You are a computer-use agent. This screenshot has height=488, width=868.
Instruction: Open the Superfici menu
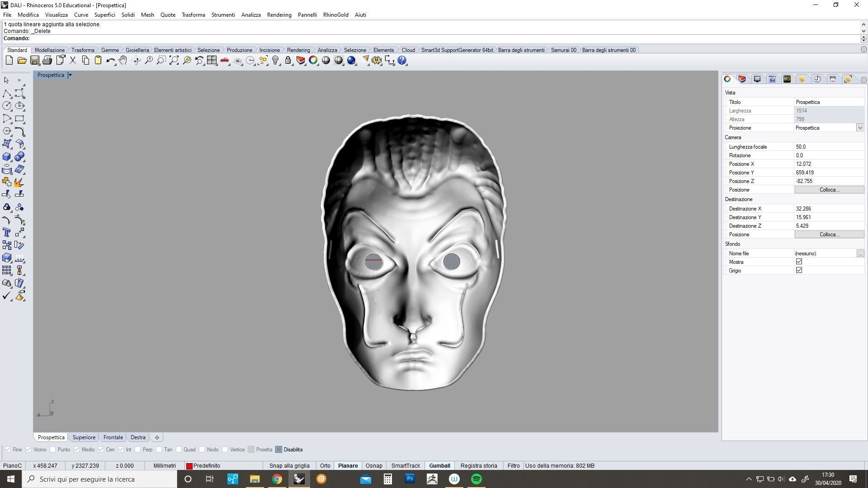pyautogui.click(x=104, y=14)
